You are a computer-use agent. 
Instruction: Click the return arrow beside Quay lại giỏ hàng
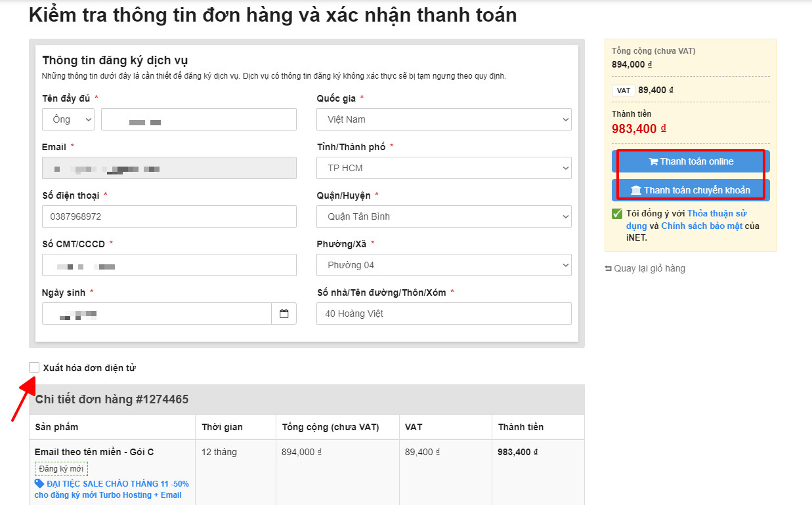click(x=609, y=268)
